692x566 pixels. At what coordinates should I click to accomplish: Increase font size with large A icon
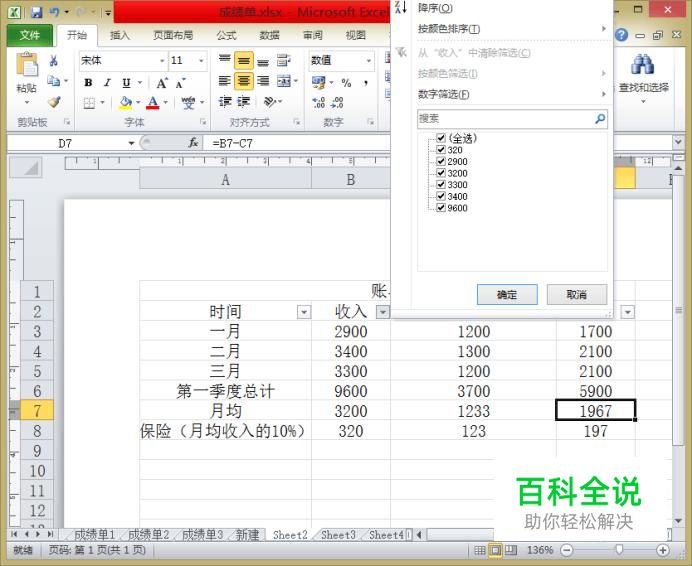(162, 83)
